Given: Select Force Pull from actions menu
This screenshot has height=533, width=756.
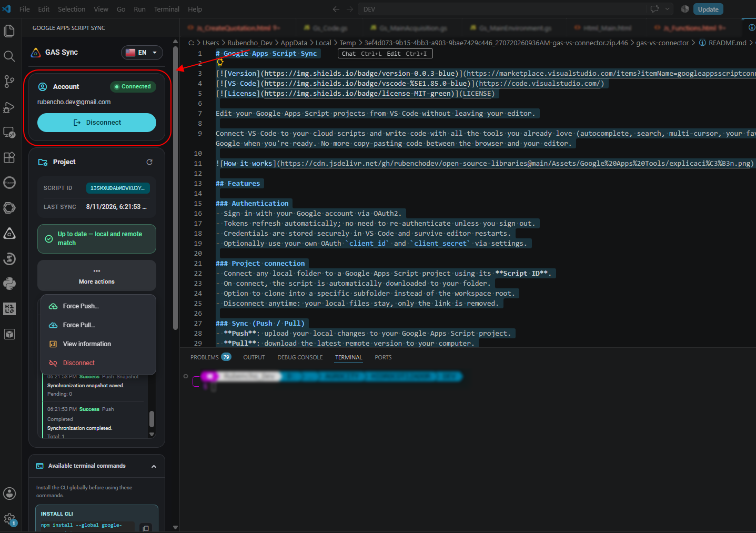Looking at the screenshot, I should click(98, 325).
